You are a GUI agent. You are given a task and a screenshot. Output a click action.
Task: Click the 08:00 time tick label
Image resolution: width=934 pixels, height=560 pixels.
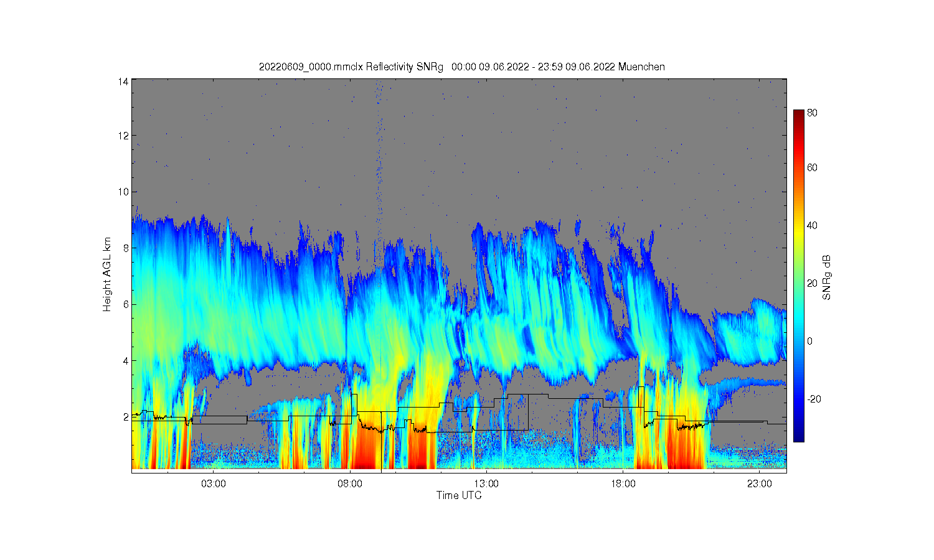[x=350, y=483]
